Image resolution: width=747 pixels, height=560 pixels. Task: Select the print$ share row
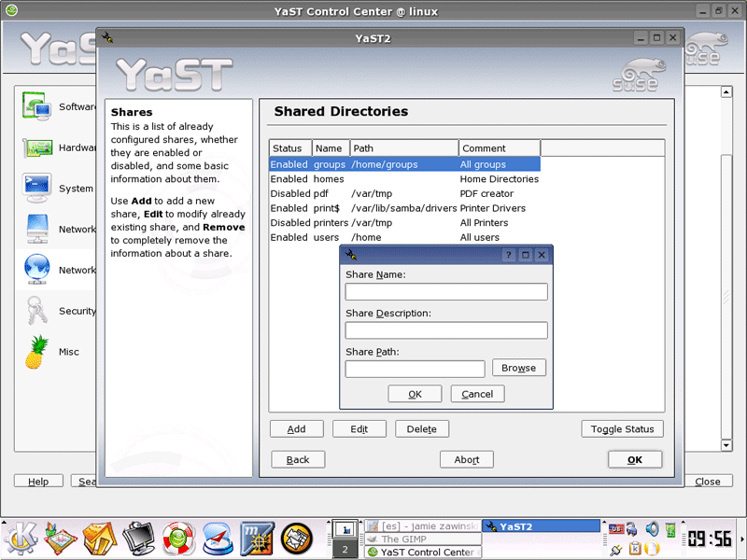[x=405, y=208]
